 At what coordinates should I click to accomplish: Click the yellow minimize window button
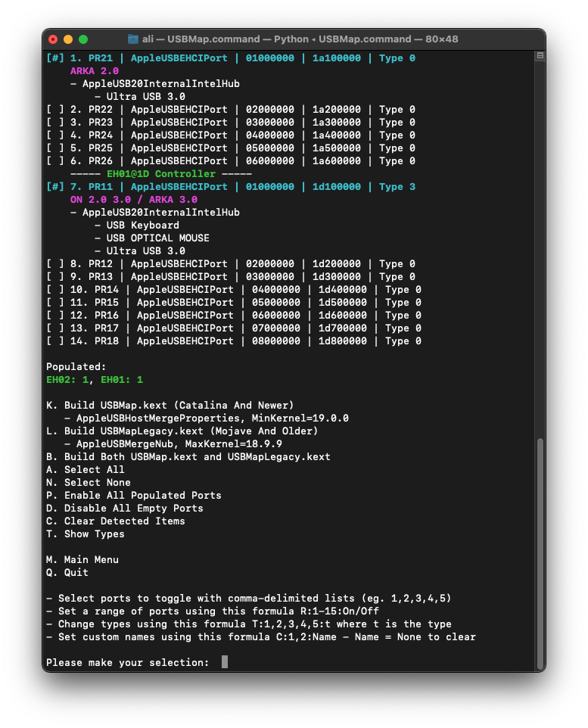68,39
